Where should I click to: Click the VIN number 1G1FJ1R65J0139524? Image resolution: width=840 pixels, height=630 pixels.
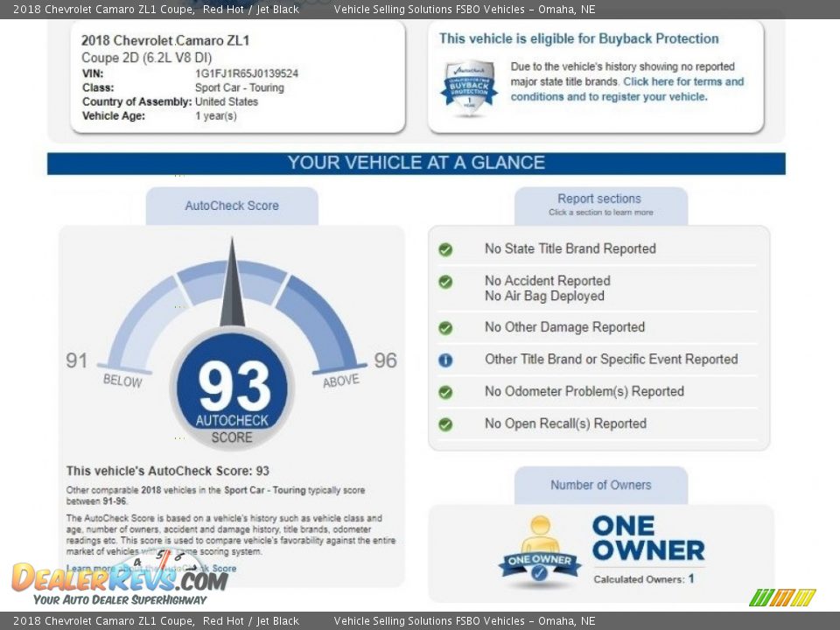pyautogui.click(x=247, y=73)
